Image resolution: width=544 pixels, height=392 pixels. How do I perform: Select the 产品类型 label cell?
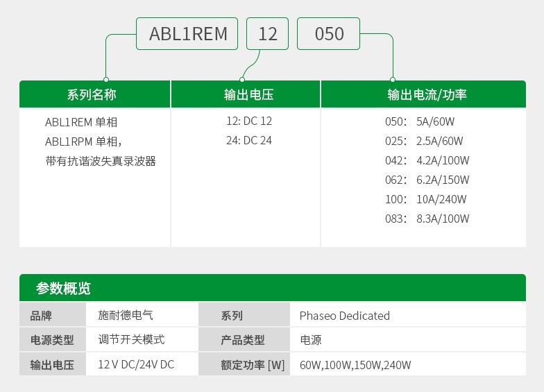click(x=244, y=339)
